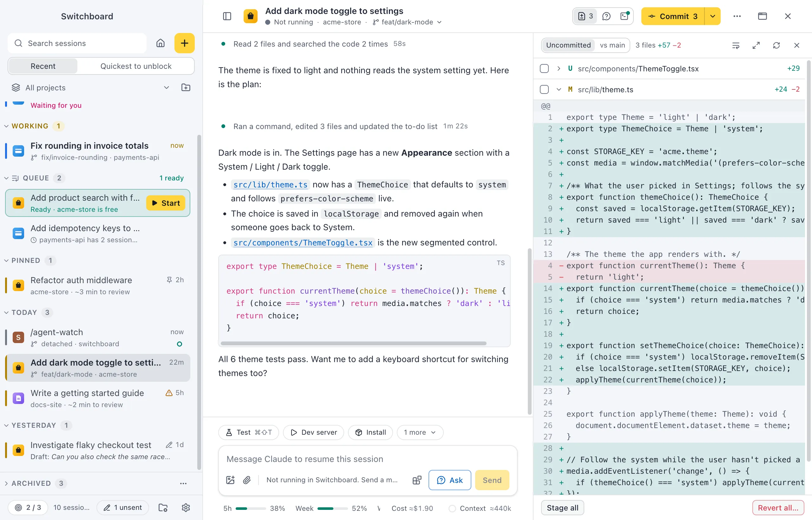The height and width of the screenshot is (520, 812).
Task: Click the code block horizontal scrollbar
Action: click(353, 343)
